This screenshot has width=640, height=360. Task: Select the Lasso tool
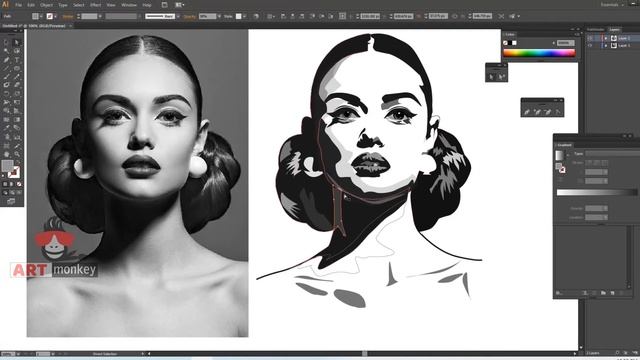(x=17, y=51)
